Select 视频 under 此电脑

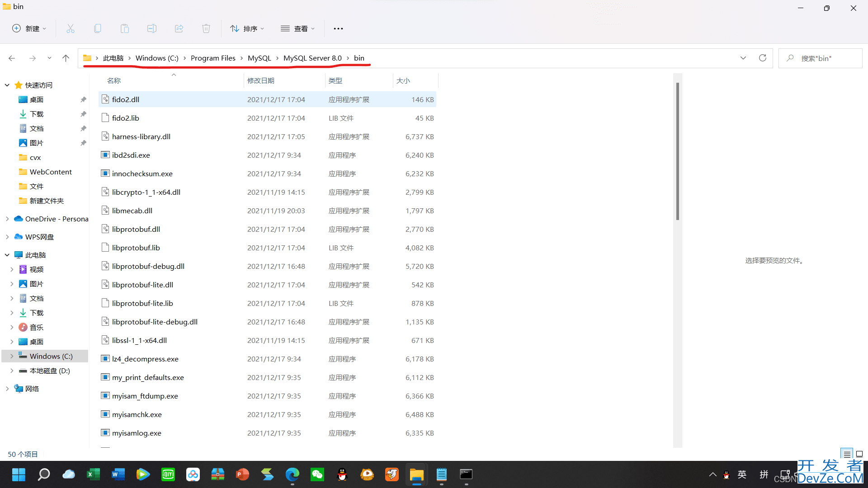[37, 269]
